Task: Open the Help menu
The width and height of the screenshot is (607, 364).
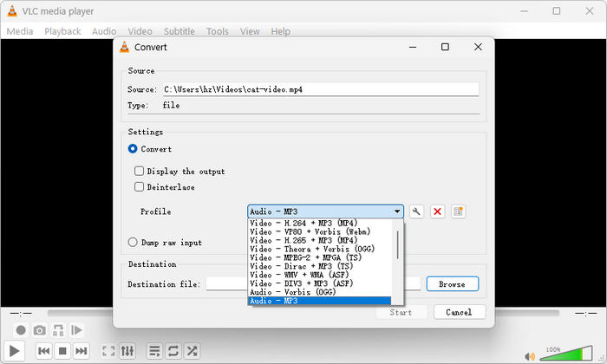Action: (280, 31)
